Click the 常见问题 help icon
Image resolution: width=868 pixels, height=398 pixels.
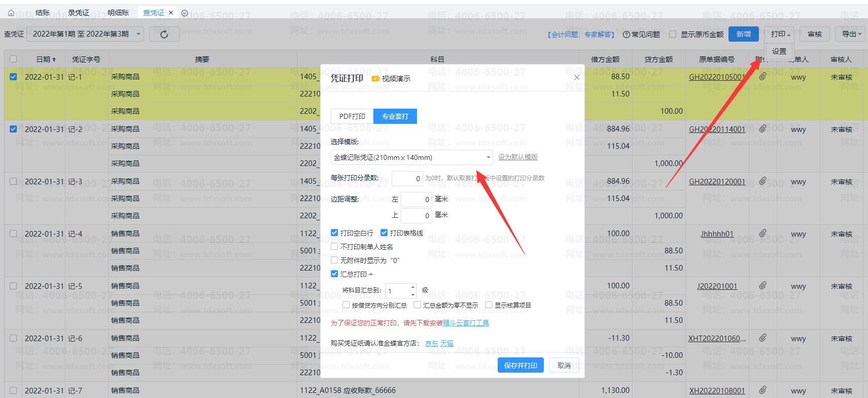[626, 35]
